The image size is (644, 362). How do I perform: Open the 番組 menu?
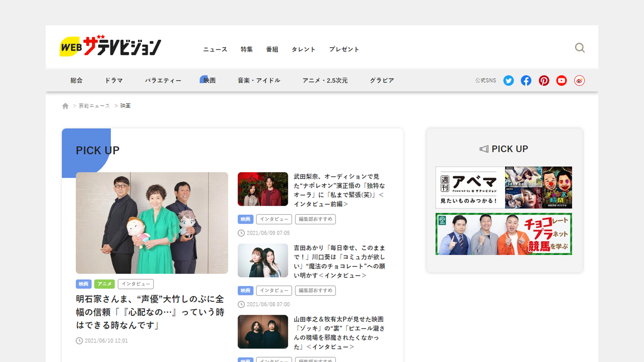[x=272, y=49]
